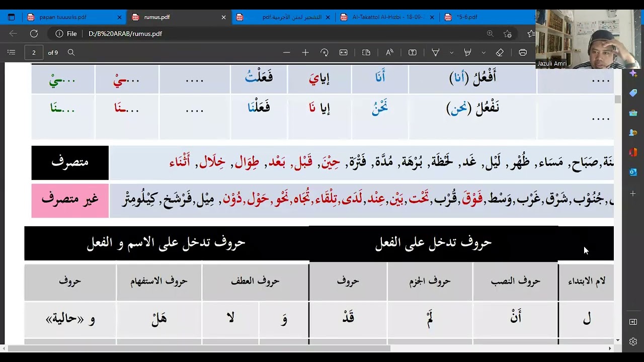The height and width of the screenshot is (362, 644).
Task: Open Tools in the Edge sidebar
Action: tap(633, 113)
